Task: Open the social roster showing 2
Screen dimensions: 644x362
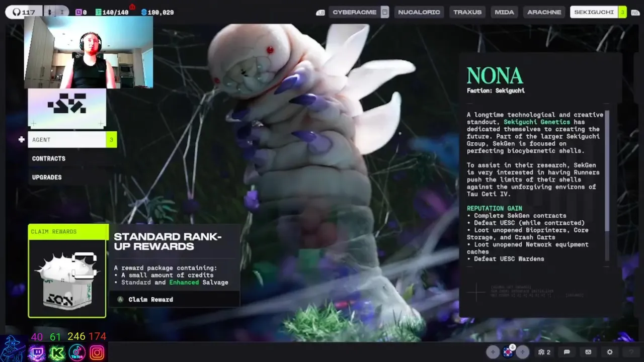Action: click(x=544, y=352)
